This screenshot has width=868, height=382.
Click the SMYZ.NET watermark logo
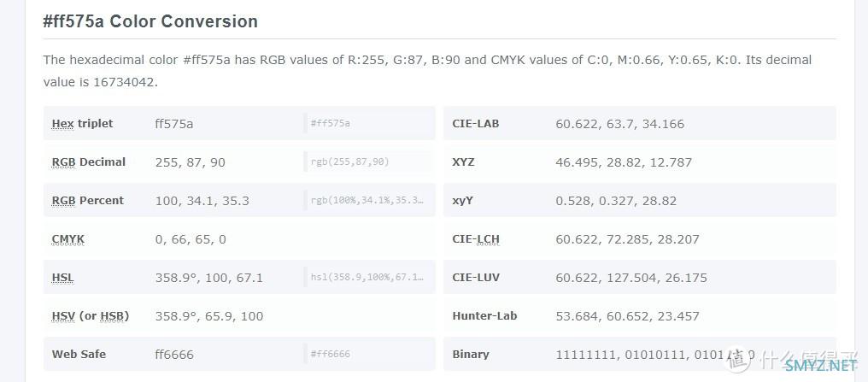[820, 365]
